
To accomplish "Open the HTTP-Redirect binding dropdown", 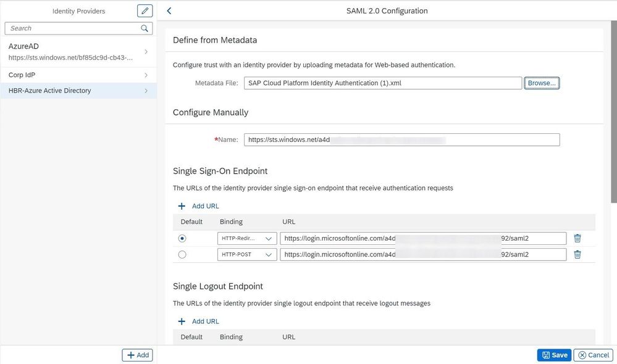I will pos(247,238).
